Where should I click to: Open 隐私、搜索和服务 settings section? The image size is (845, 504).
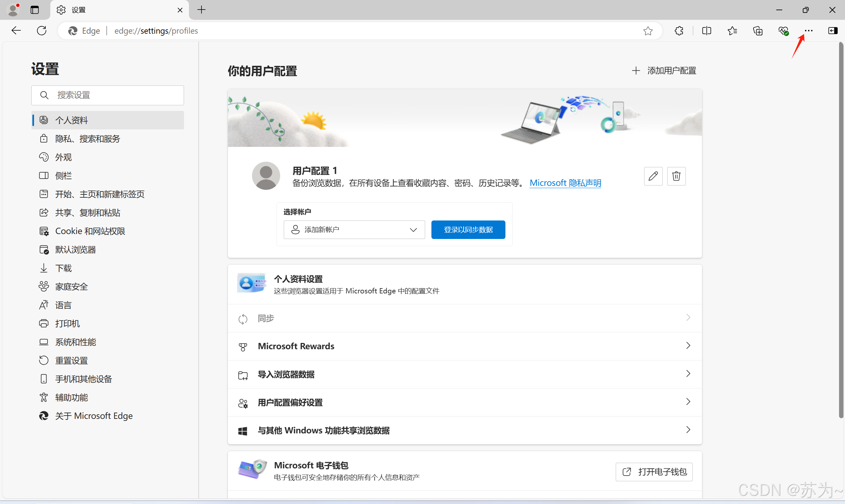point(88,139)
